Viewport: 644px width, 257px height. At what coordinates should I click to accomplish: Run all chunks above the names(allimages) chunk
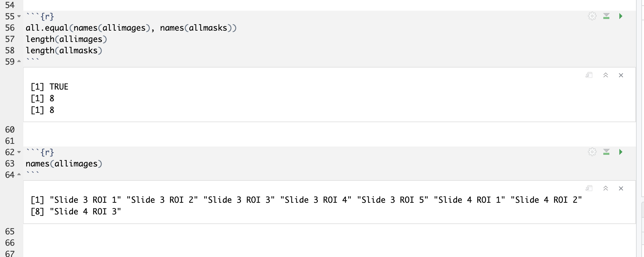point(606,152)
